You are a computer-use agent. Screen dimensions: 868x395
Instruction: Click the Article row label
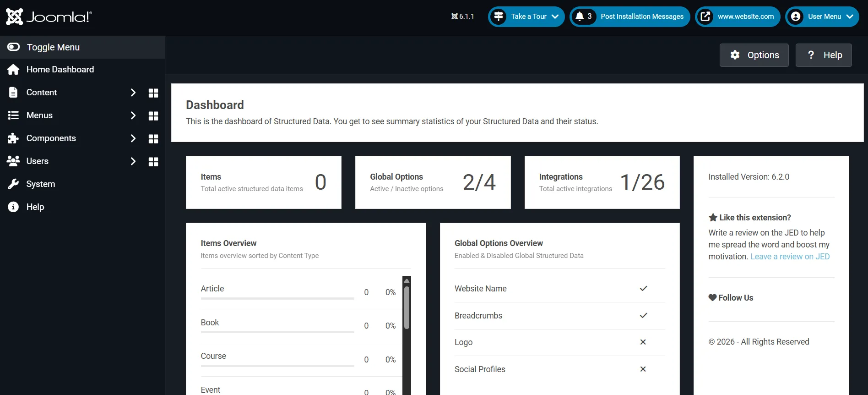212,289
